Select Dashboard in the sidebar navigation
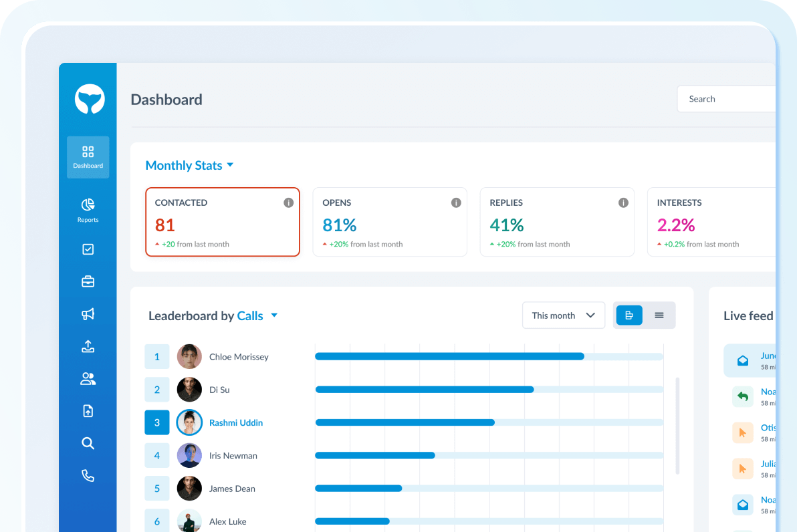The height and width of the screenshot is (532, 797). pos(88,157)
